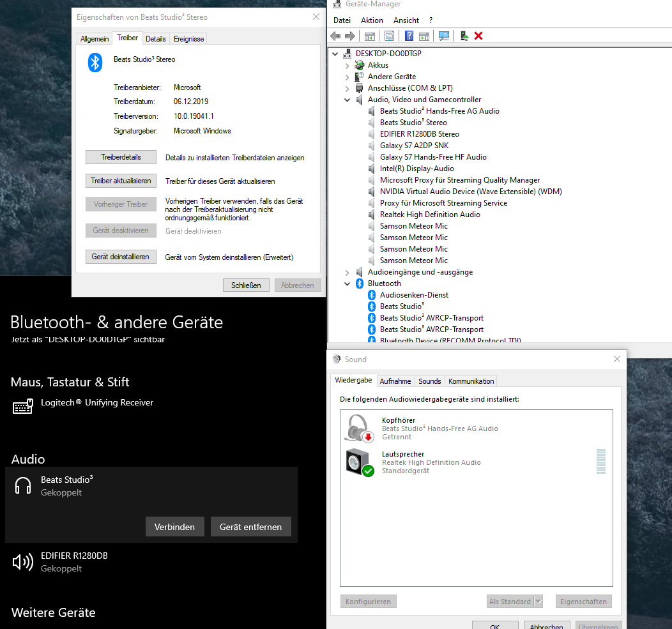
Task: Collapse the DESKTOP-DO0DTGP root node
Action: [x=335, y=54]
